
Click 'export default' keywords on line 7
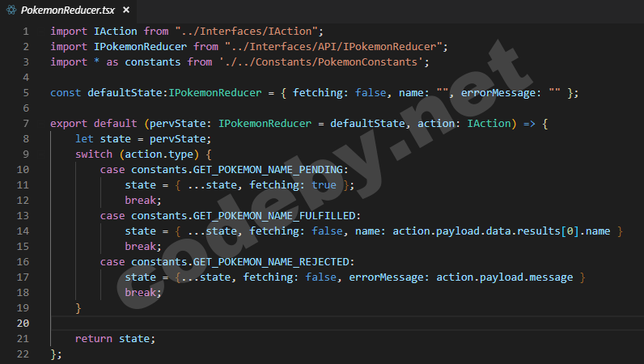pos(94,124)
